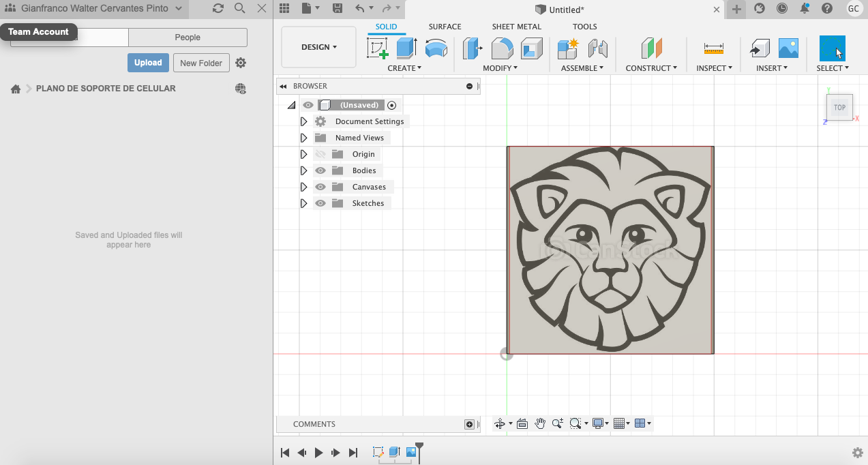
Task: Open the Help question mark icon
Action: pyautogui.click(x=827, y=9)
